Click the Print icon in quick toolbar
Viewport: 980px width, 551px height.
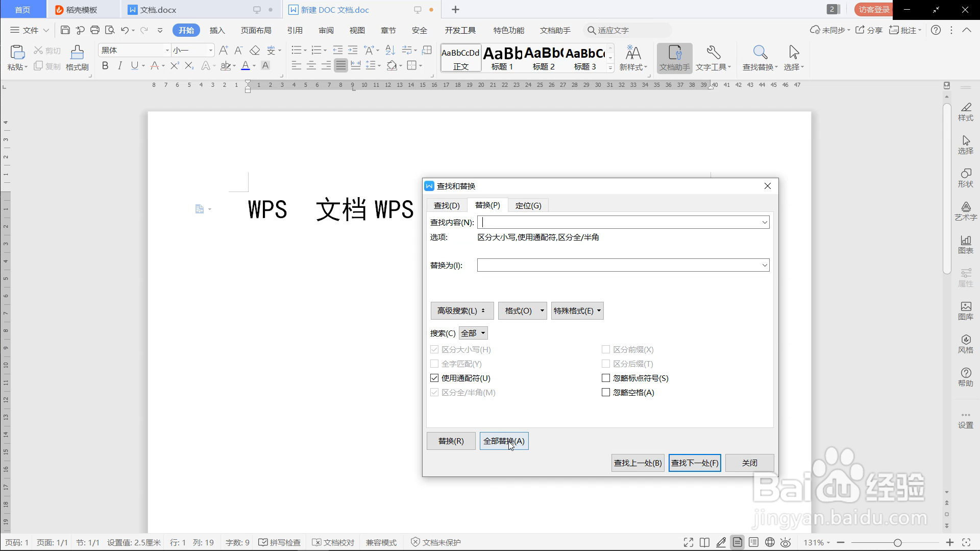(95, 30)
